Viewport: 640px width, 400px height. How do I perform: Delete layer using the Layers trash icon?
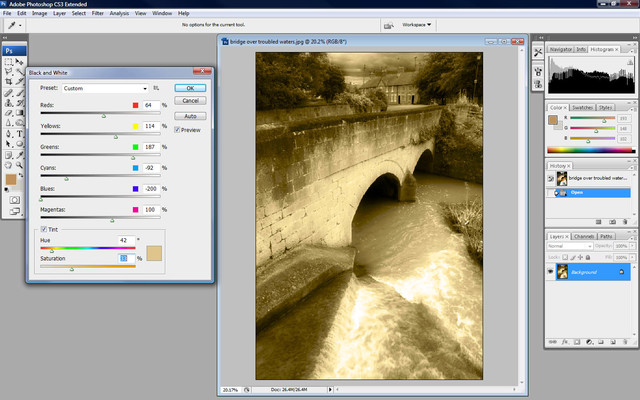tap(625, 342)
